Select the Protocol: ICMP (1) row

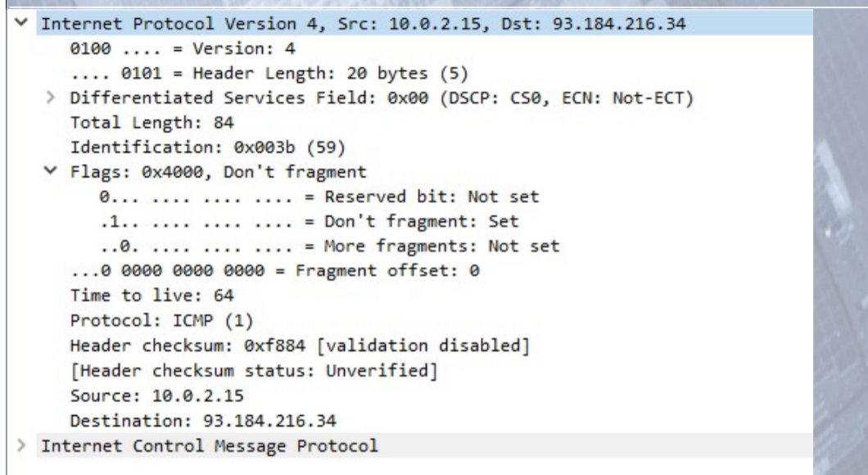click(x=161, y=320)
